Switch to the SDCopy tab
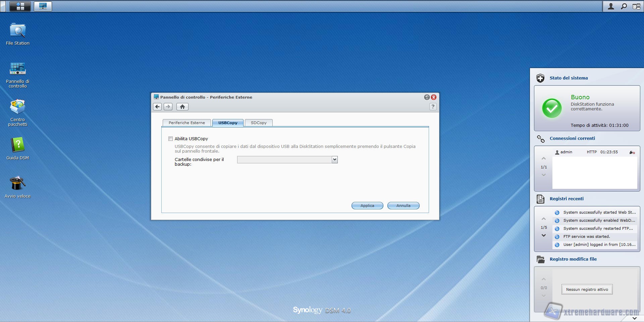 [x=259, y=123]
